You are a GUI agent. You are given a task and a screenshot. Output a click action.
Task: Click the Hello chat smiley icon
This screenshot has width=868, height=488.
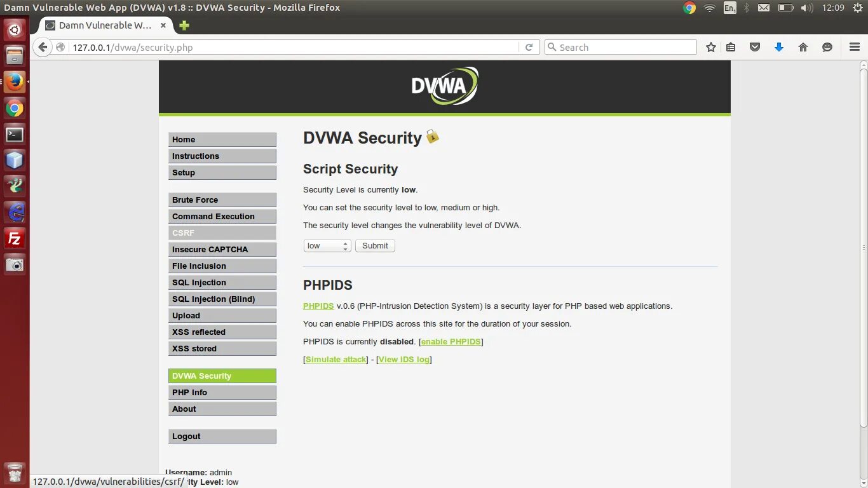click(827, 47)
